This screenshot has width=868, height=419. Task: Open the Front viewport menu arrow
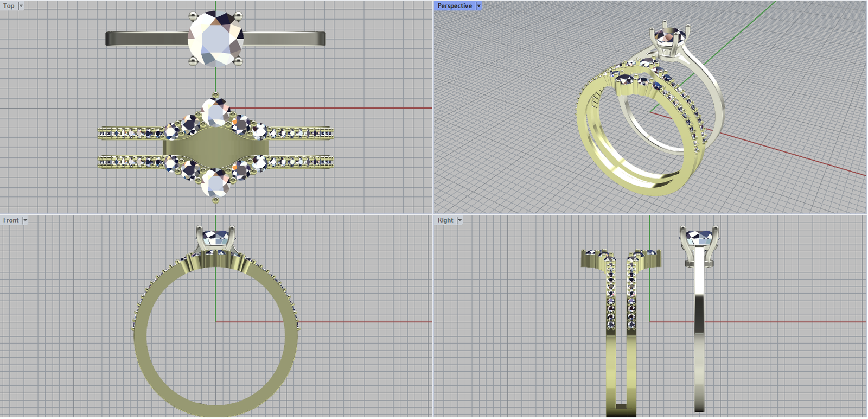point(25,220)
